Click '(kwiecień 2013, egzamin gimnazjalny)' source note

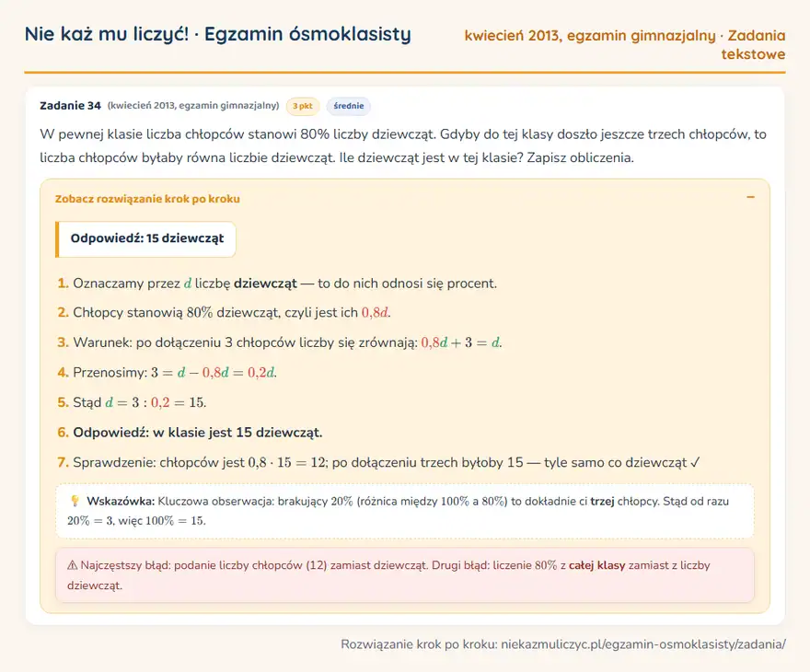coord(193,105)
